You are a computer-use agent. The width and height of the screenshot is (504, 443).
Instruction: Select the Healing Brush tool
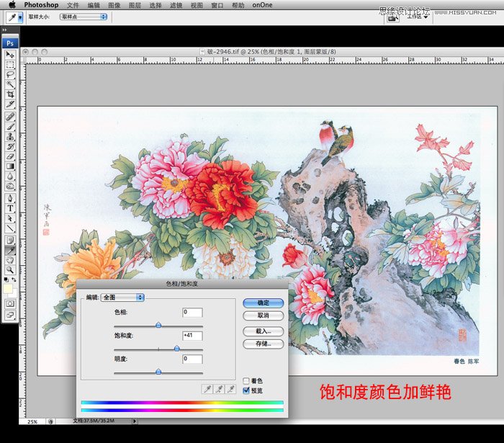point(10,117)
